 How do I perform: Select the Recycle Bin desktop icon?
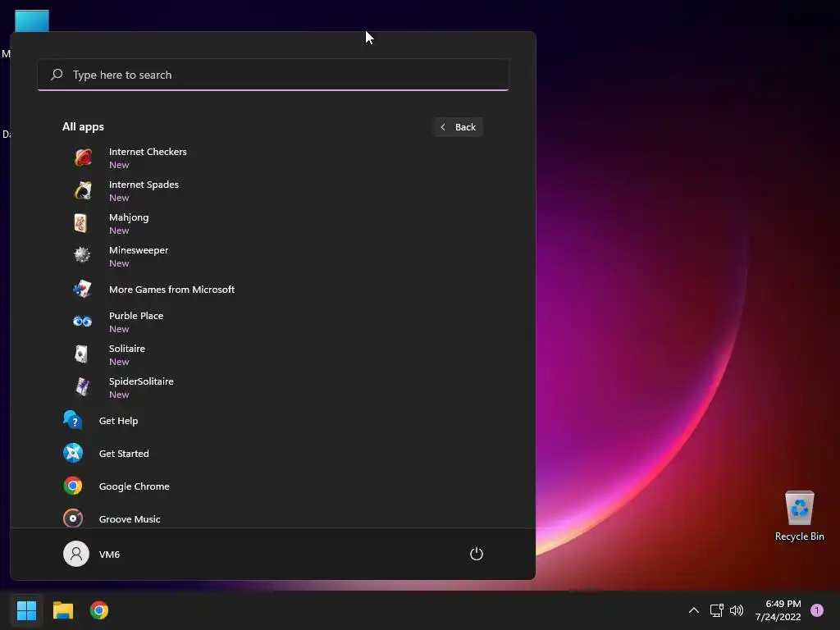[799, 517]
